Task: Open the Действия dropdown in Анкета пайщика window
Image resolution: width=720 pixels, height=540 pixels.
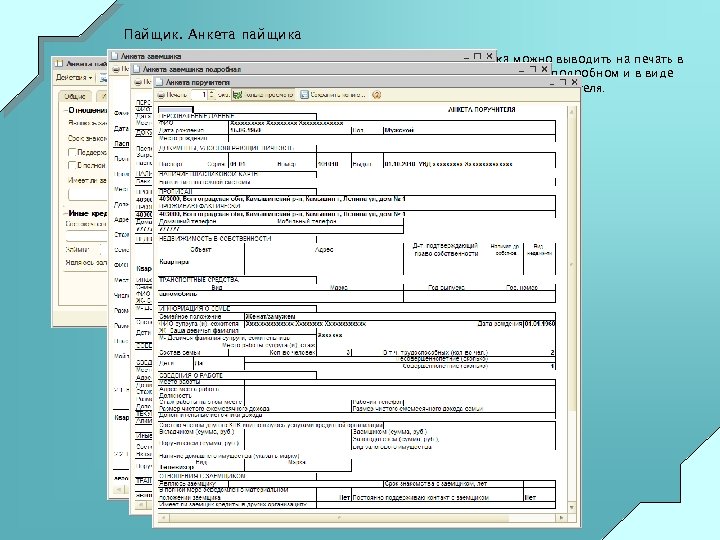Action: click(x=74, y=78)
